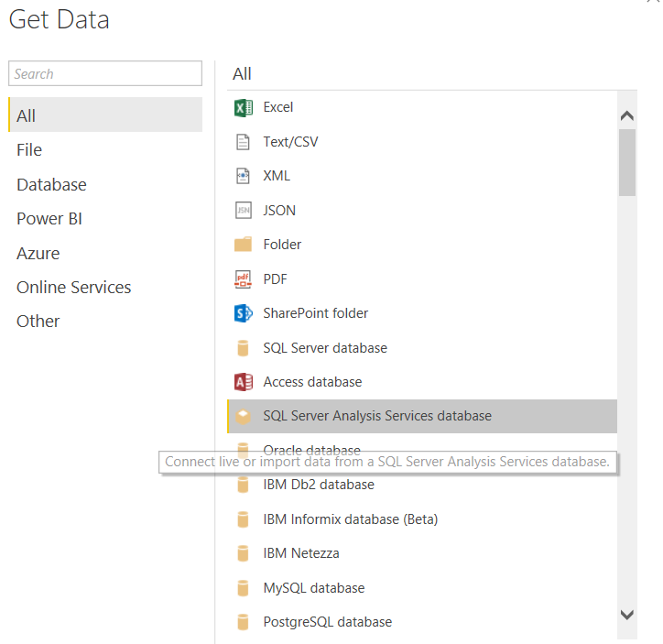Screen dimensions: 663x644
Task: Click the PostgreSQL database icon
Action: [243, 622]
